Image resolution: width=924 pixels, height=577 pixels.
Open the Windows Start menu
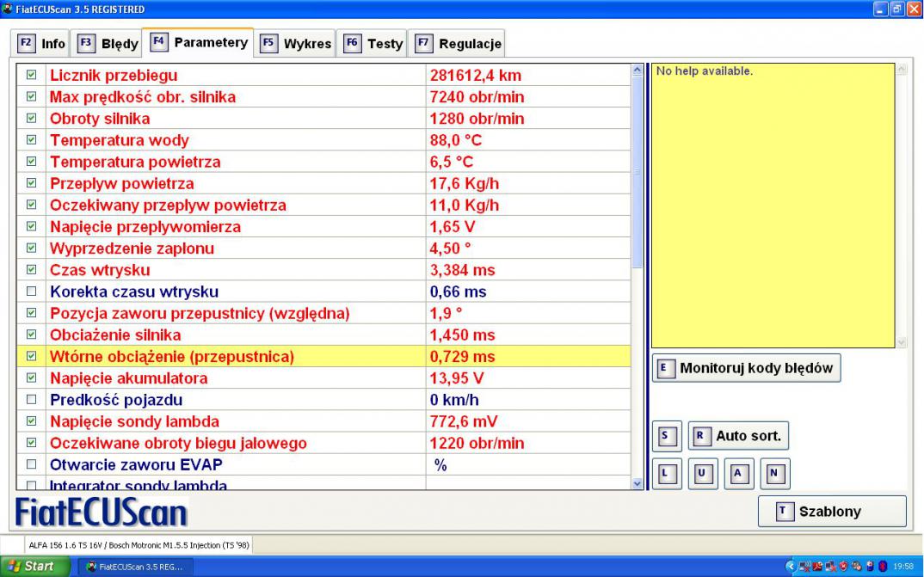[x=32, y=567]
